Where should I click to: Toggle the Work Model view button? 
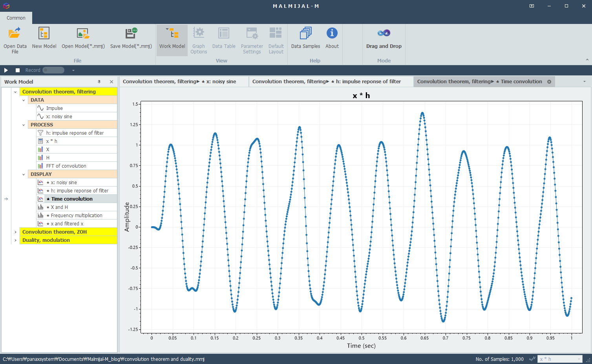172,40
